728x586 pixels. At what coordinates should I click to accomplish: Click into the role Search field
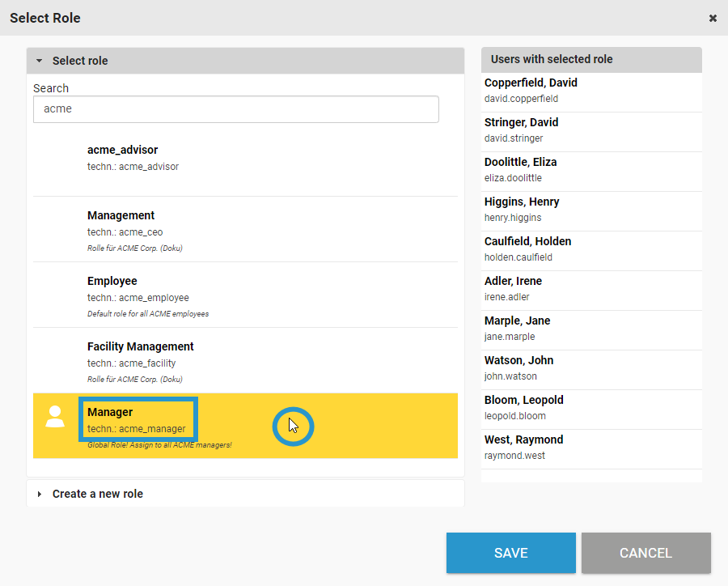[235, 109]
